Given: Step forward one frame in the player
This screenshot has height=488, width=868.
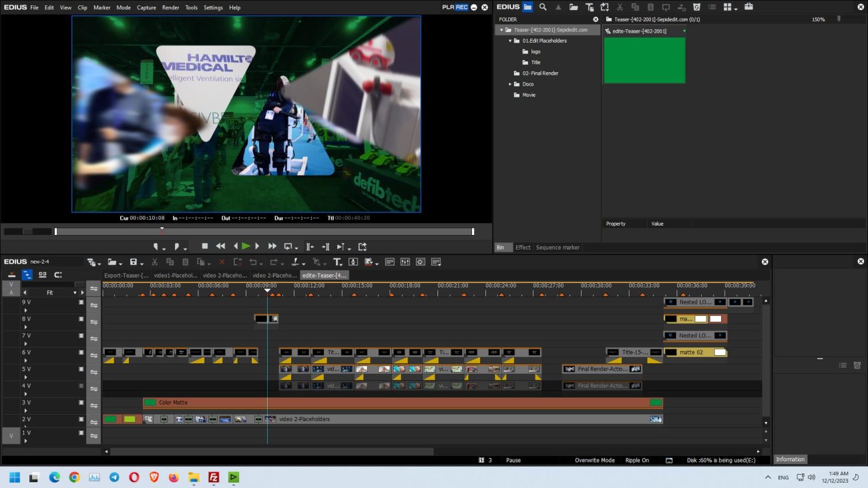Looking at the screenshot, I should [257, 246].
